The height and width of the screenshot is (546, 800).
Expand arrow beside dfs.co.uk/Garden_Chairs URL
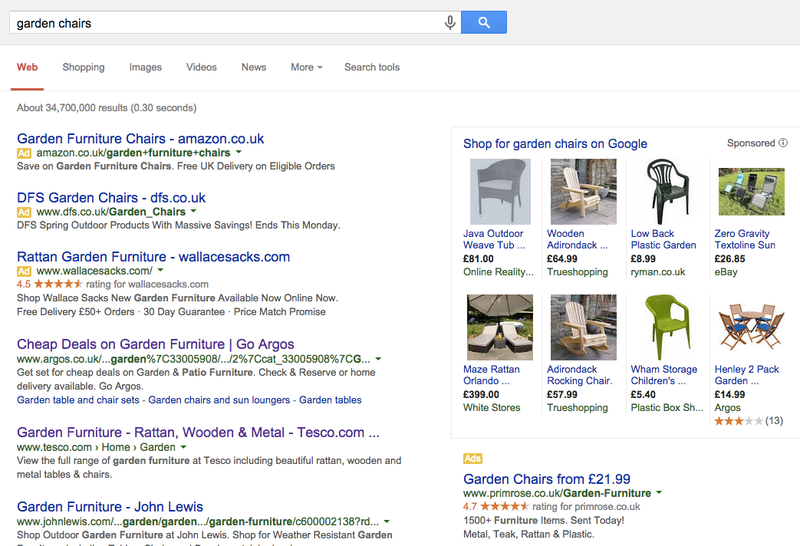click(193, 211)
